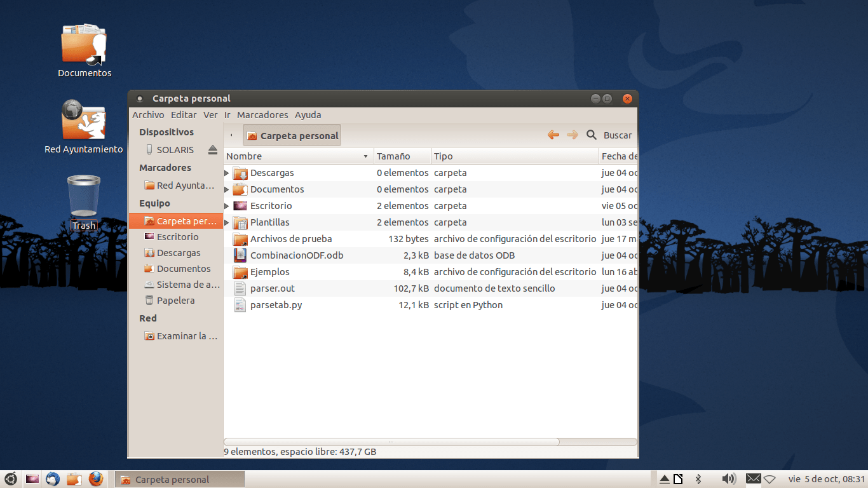Open the Ver menu
Screen dimensions: 868x488
[210, 115]
